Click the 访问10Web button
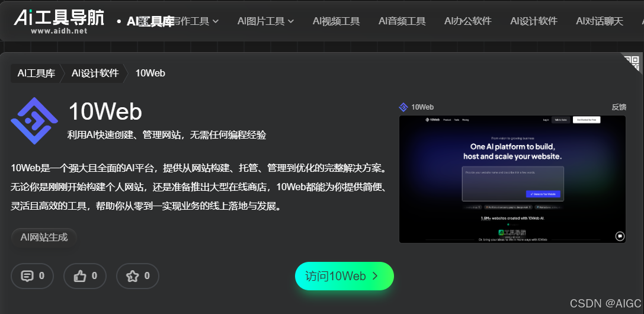The image size is (644, 314). [344, 276]
